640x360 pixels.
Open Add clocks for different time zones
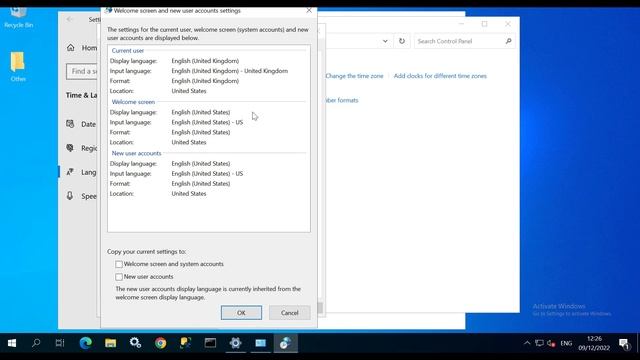tap(440, 76)
